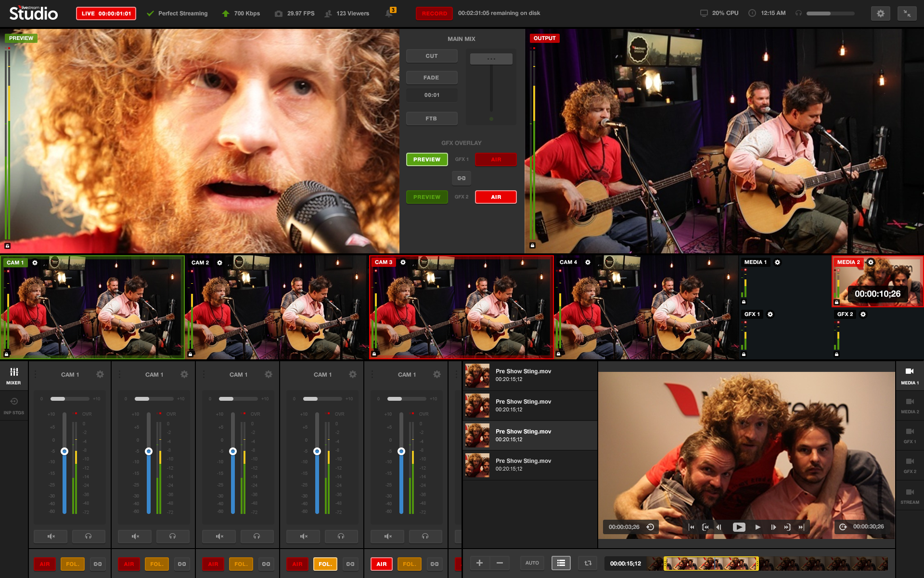924x578 pixels.
Task: Open the MEDIA 2 side tab
Action: pyautogui.click(x=910, y=406)
